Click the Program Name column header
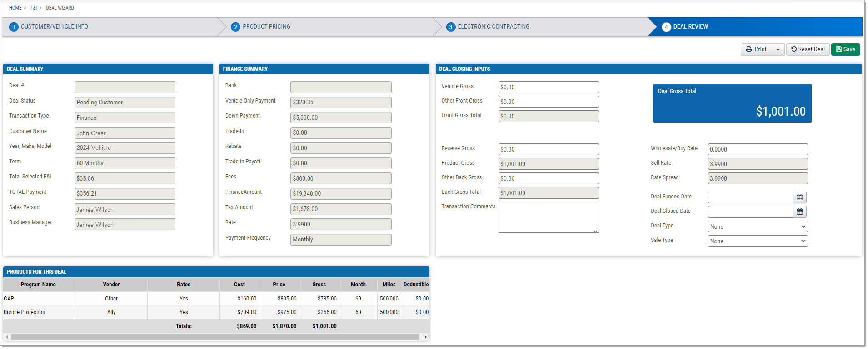Screen dimensions: 868x349 (39, 285)
